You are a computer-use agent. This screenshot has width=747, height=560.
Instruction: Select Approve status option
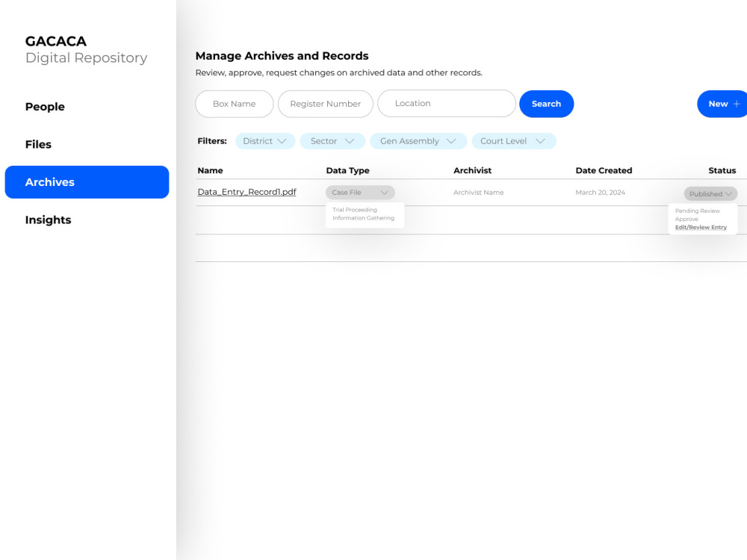(x=686, y=219)
